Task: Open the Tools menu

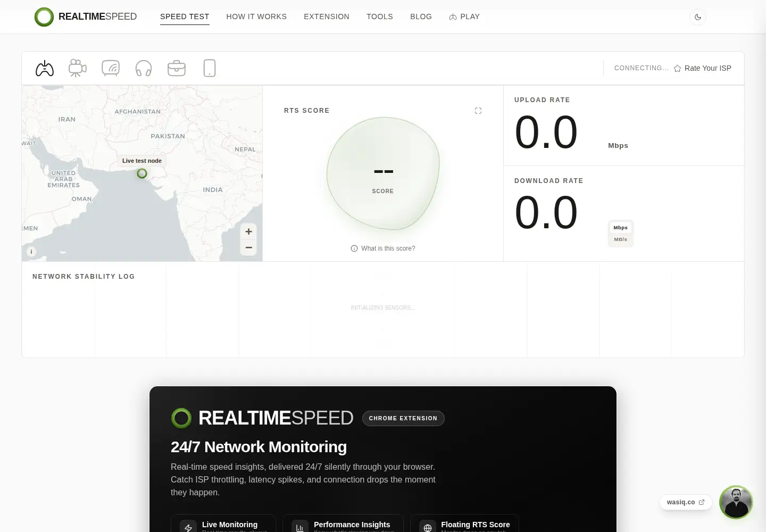Action: pyautogui.click(x=380, y=16)
